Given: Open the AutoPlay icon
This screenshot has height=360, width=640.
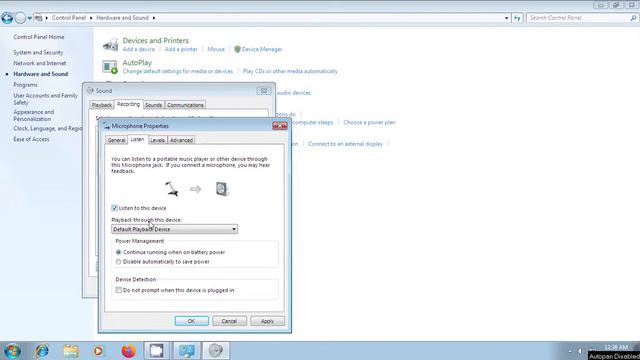Looking at the screenshot, I should coord(110,67).
